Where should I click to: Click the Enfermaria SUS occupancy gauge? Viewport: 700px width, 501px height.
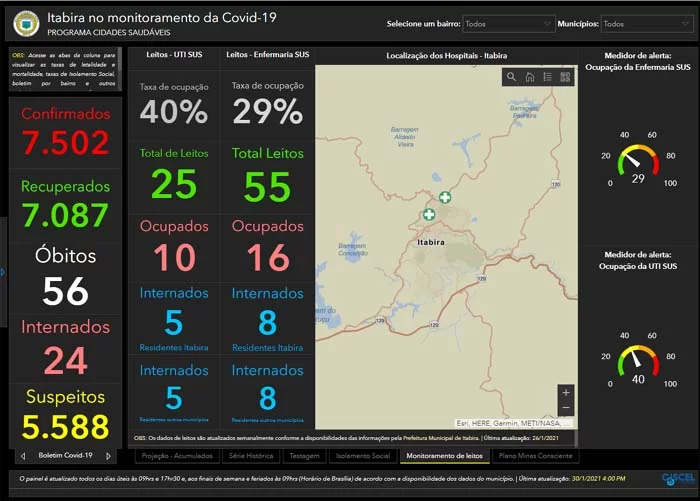click(x=638, y=163)
